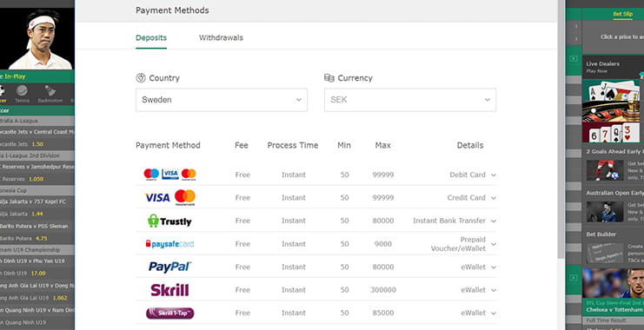644x330 pixels.
Task: Click the Visa Mastercard credit card logo
Action: (x=170, y=197)
